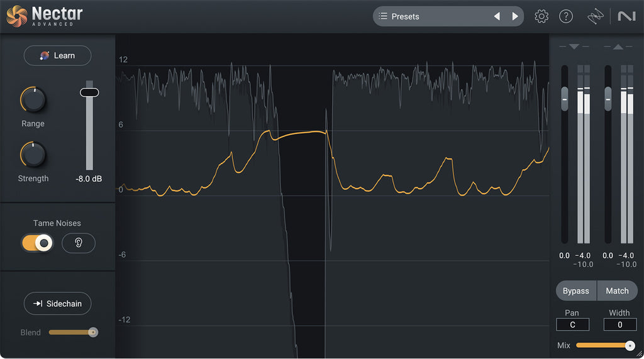The height and width of the screenshot is (359, 644).
Task: Click the input meter down-arrow icon
Action: [x=574, y=47]
